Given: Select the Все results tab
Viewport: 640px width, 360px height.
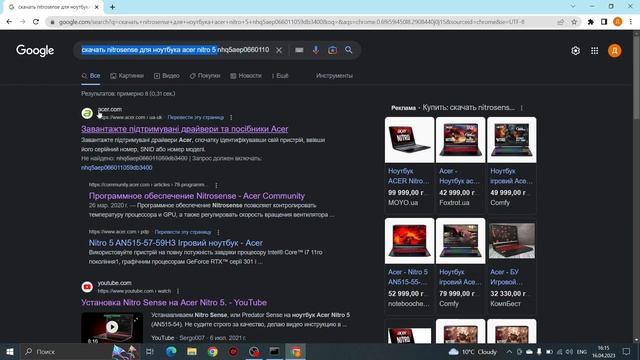Looking at the screenshot, I should 91,76.
